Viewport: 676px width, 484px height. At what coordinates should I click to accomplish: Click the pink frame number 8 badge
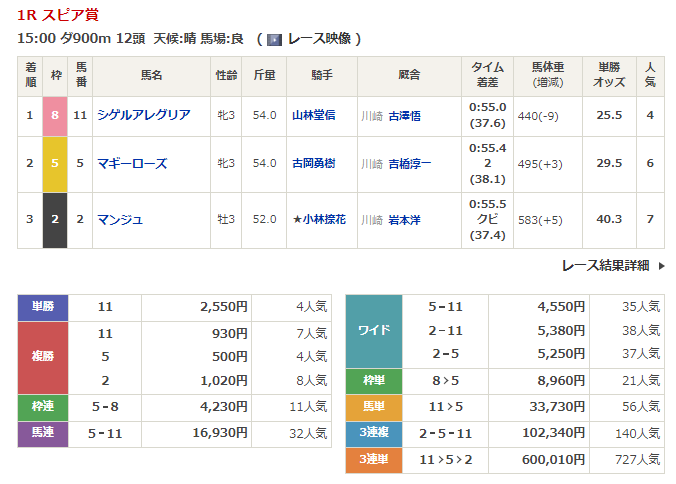(x=55, y=115)
